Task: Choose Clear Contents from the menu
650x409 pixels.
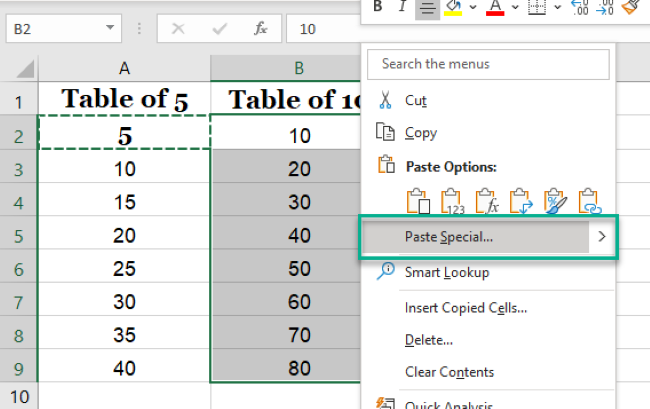Action: tap(449, 372)
